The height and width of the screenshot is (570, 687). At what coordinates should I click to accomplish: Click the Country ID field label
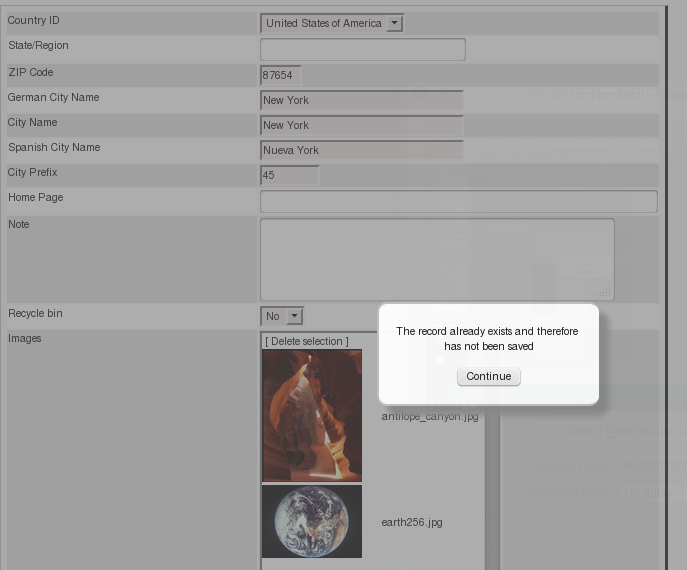pos(33,21)
